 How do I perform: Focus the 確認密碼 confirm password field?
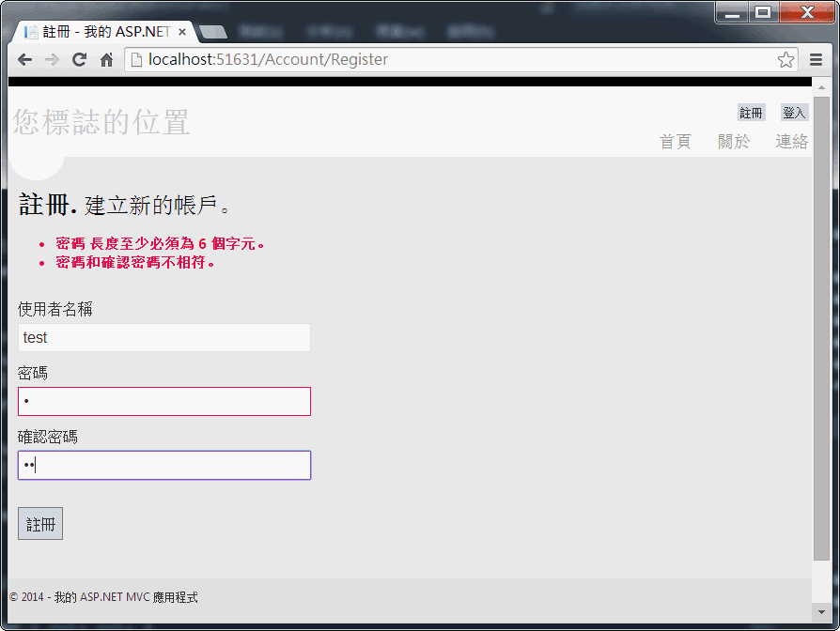(164, 465)
